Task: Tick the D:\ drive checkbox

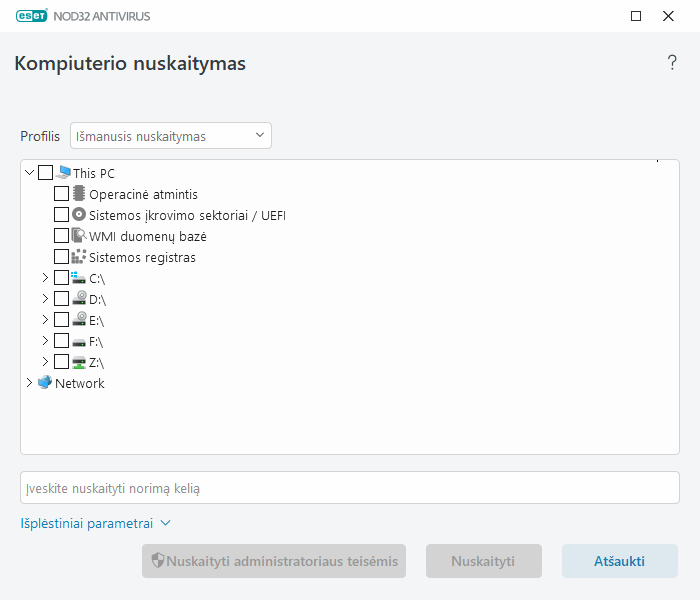Action: click(x=61, y=299)
